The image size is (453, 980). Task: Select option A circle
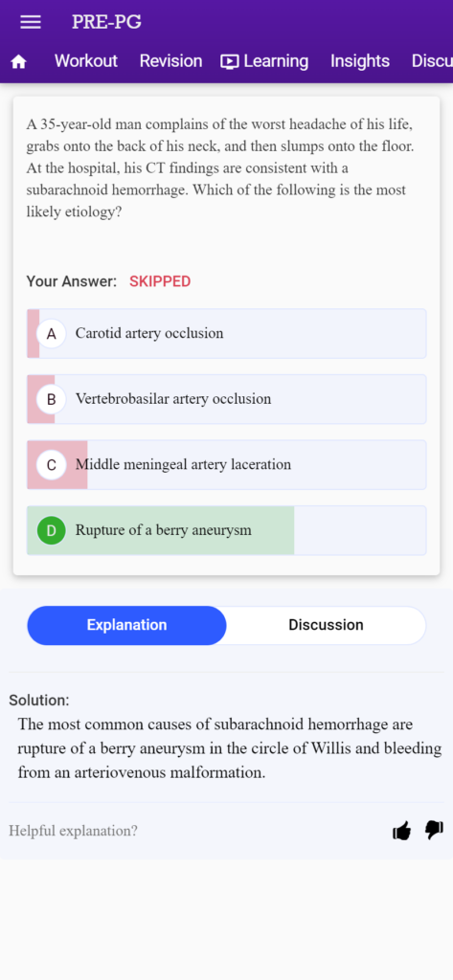pos(52,334)
